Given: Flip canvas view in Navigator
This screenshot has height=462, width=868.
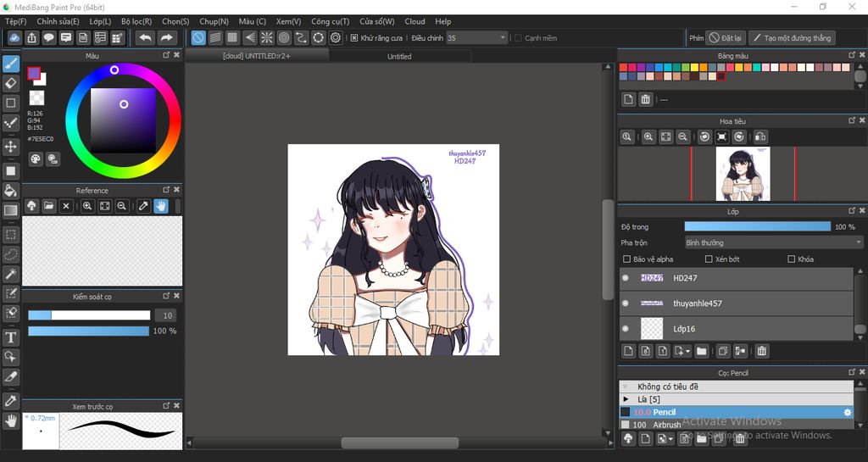Looking at the screenshot, I should [x=760, y=136].
